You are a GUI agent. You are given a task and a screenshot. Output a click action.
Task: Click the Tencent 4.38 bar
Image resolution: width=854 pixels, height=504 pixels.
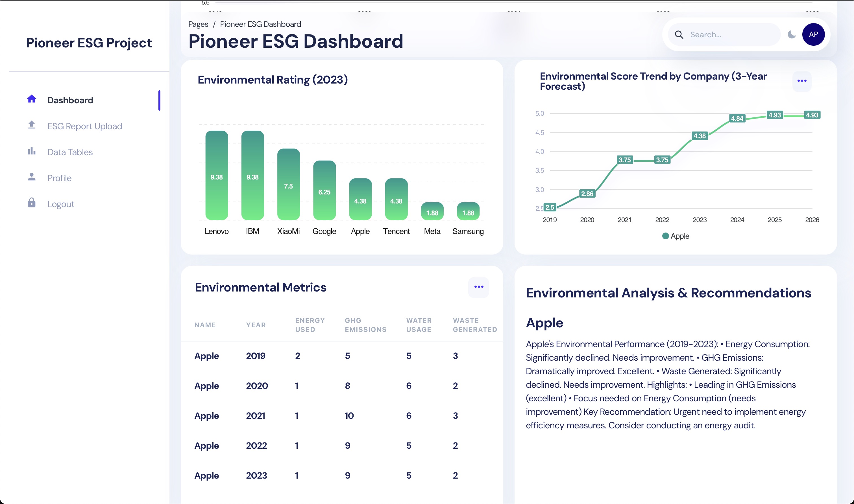[396, 199]
